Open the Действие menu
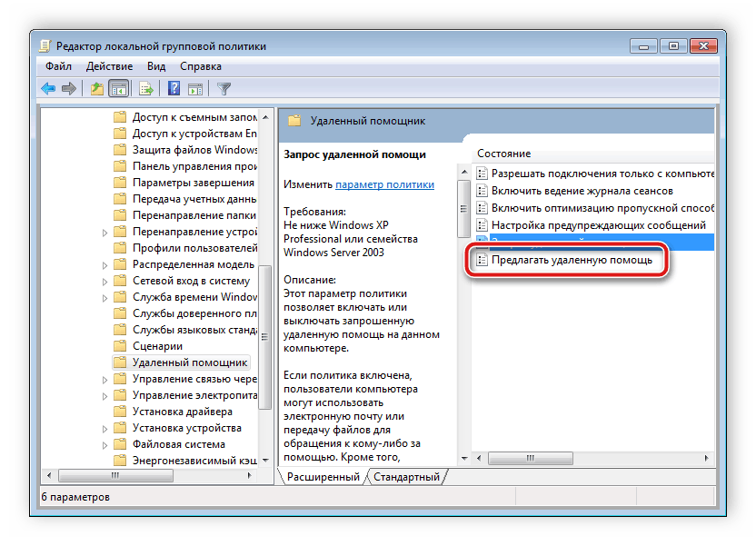The height and width of the screenshot is (546, 756). [111, 66]
